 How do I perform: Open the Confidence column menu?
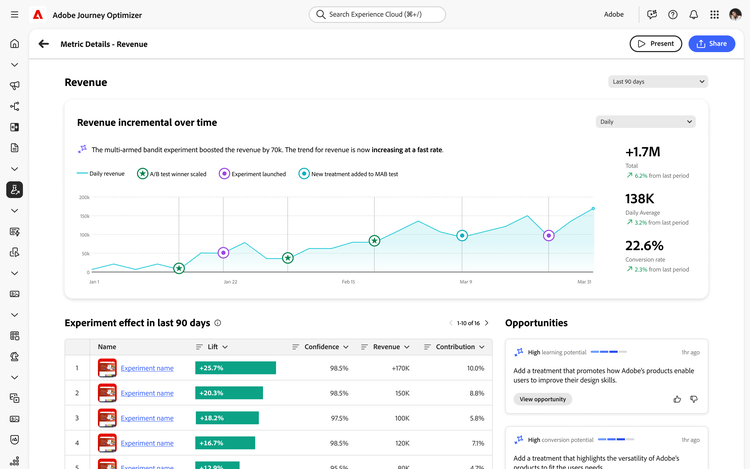tap(320, 346)
